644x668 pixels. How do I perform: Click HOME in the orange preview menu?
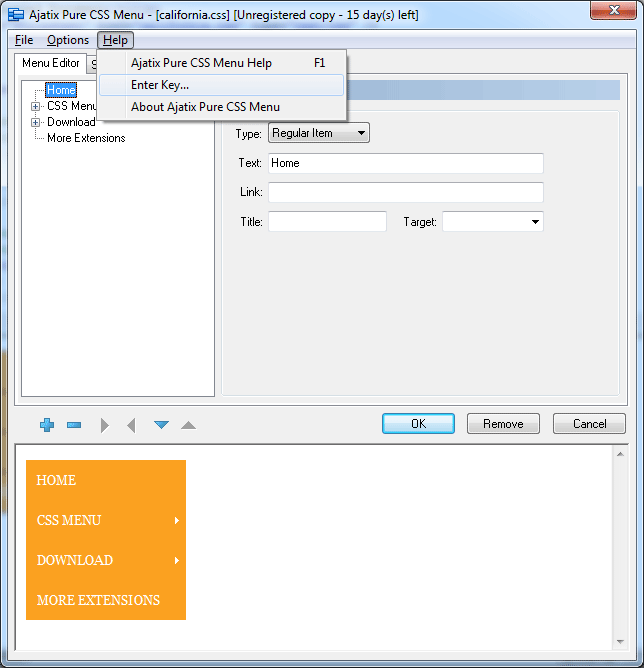pyautogui.click(x=106, y=480)
